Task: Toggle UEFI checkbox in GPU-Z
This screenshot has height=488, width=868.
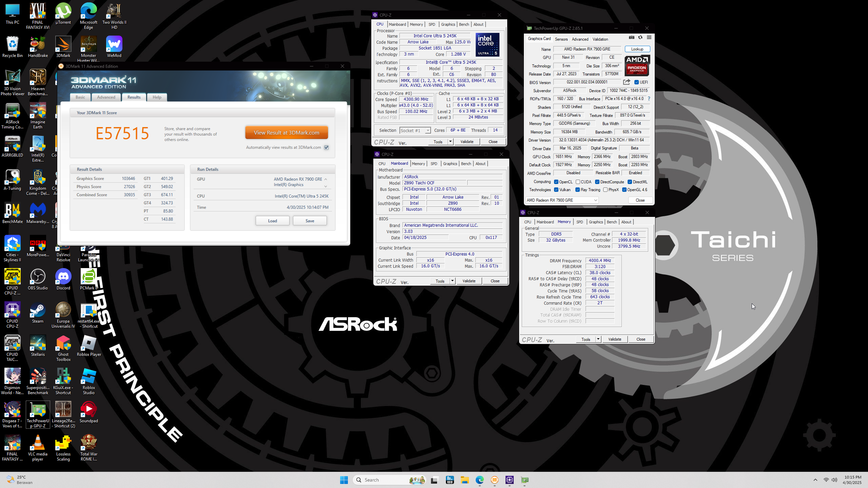Action: pyautogui.click(x=636, y=82)
